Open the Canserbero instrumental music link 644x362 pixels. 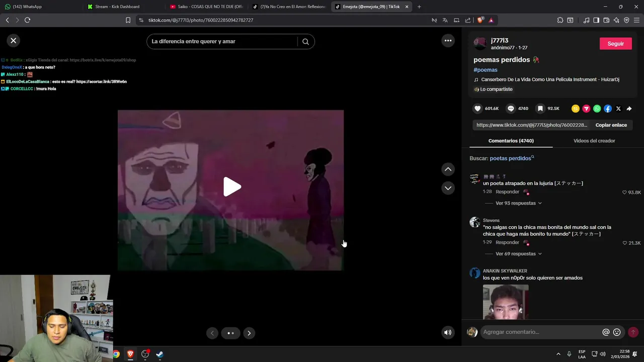[550, 79]
